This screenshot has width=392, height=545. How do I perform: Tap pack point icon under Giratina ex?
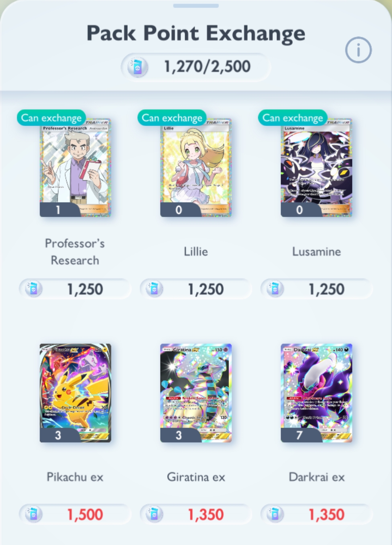[154, 515]
